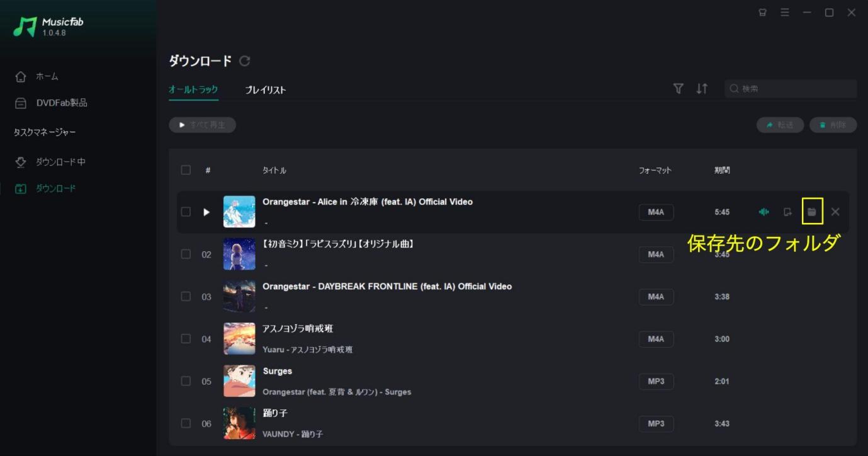Click transfer-to-device icon on Alice in 冷凍庫 row
The height and width of the screenshot is (456, 868).
pos(787,212)
